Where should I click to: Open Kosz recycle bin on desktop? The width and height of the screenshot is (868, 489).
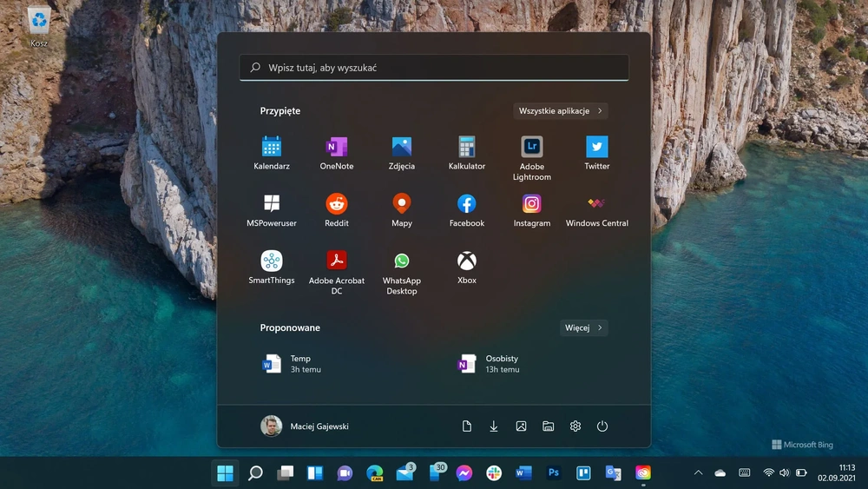[39, 27]
